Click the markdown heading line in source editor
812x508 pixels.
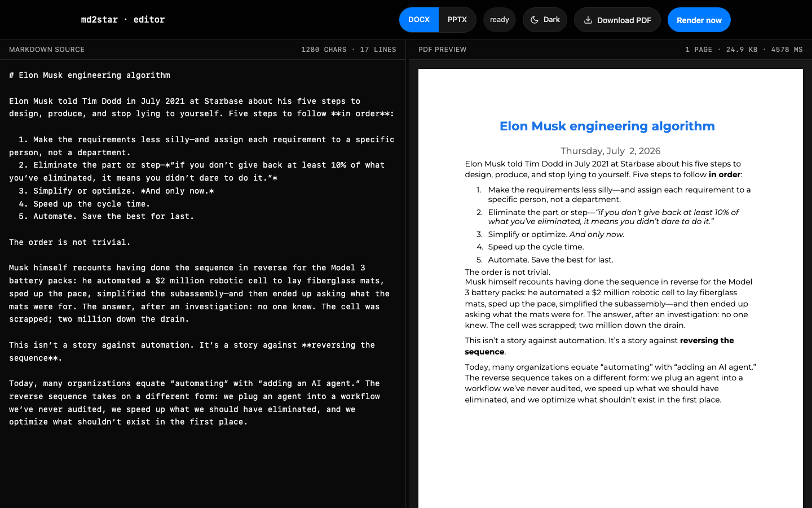[90, 75]
